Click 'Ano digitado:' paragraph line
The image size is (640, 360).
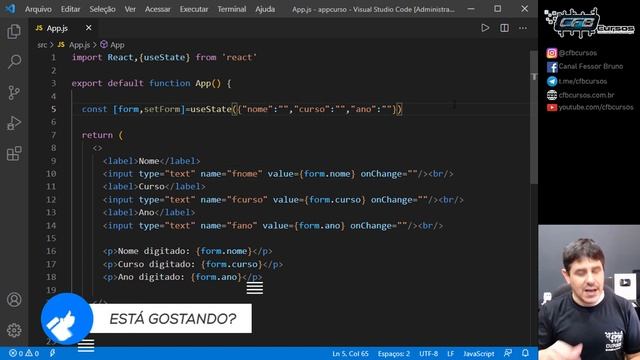182,277
